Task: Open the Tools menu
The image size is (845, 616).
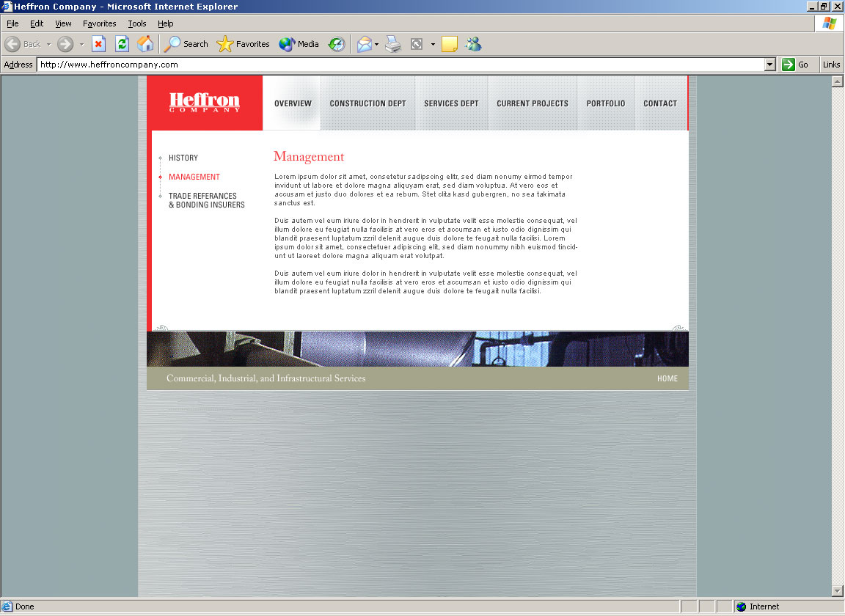Action: pyautogui.click(x=137, y=23)
